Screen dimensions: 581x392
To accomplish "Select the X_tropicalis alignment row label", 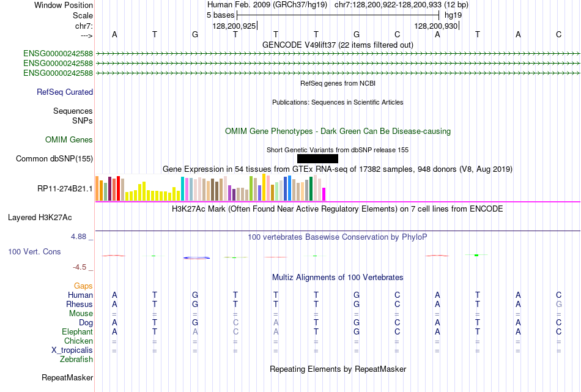I will [72, 350].
